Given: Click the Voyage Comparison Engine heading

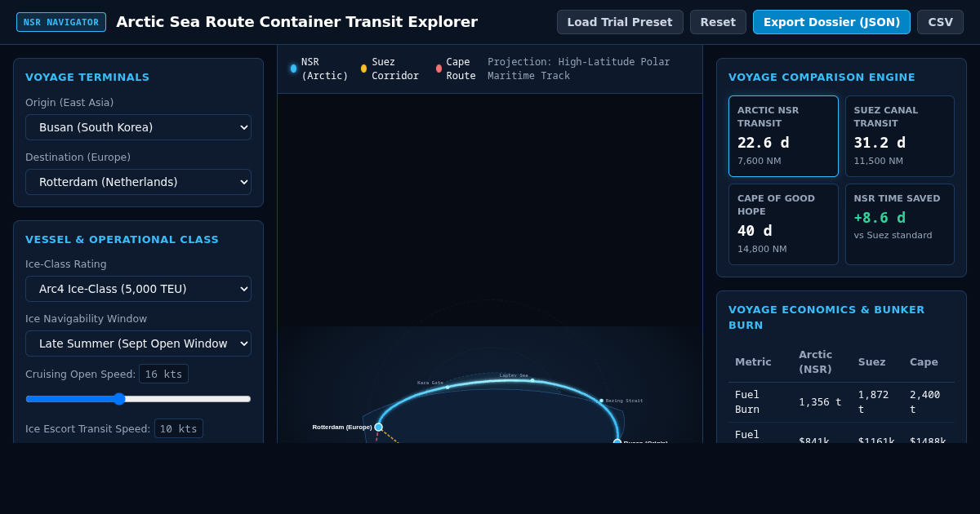Looking at the screenshot, I should tap(822, 77).
